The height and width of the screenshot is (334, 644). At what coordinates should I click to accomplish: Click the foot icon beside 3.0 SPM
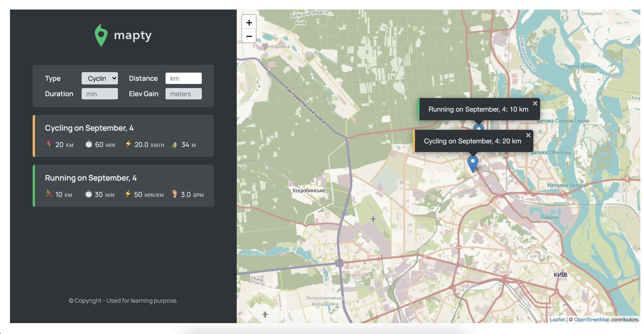pos(175,194)
